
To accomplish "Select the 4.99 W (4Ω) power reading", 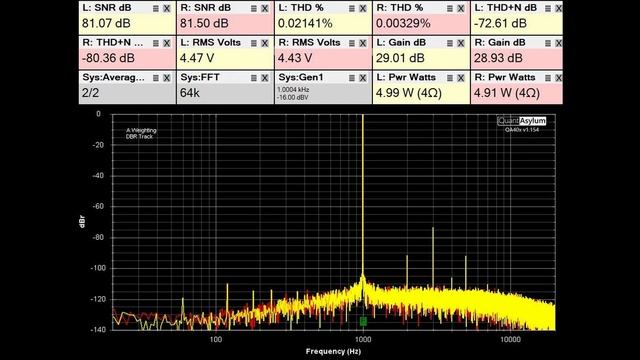I will tap(409, 93).
